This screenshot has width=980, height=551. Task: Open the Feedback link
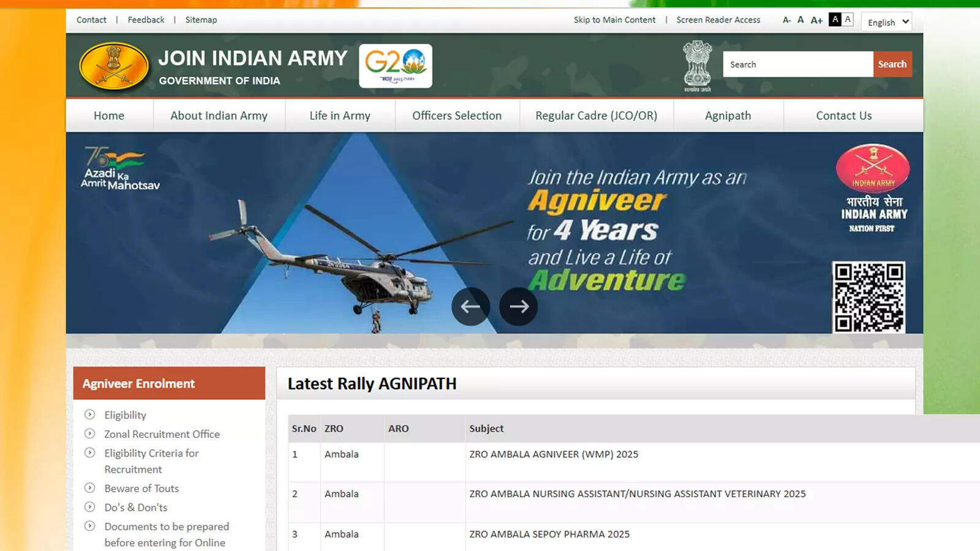(x=146, y=20)
